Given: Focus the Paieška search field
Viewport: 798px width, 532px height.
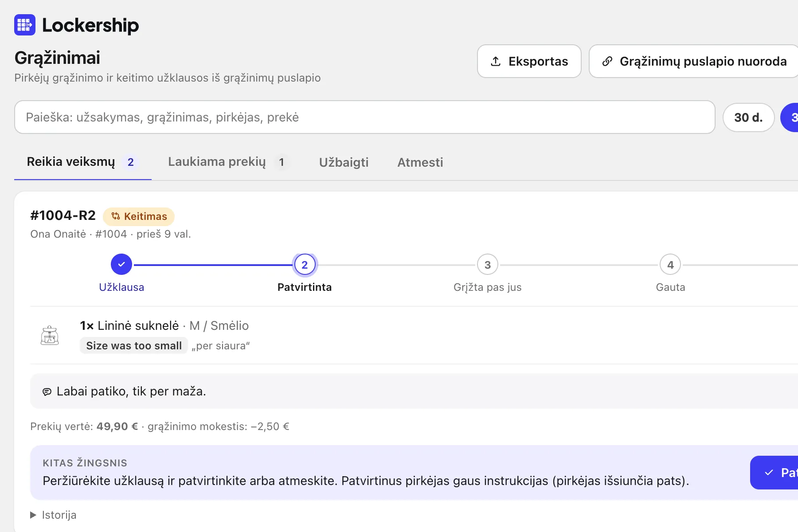Looking at the screenshot, I should (365, 117).
